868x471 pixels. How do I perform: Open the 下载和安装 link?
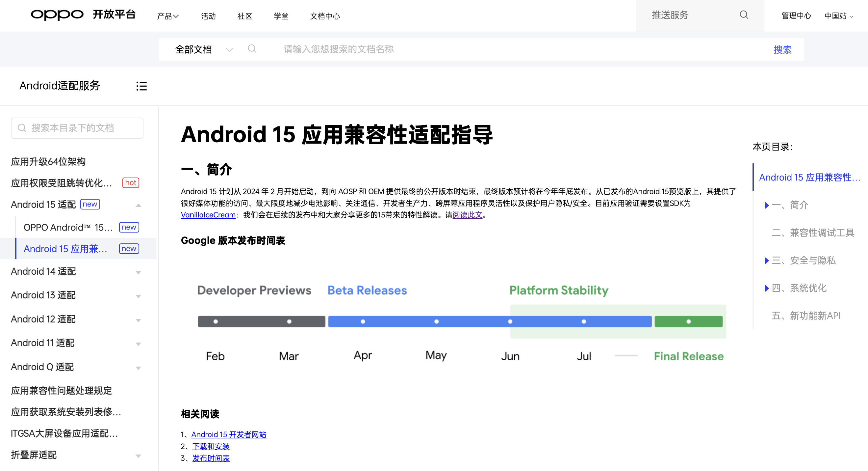[x=211, y=446]
